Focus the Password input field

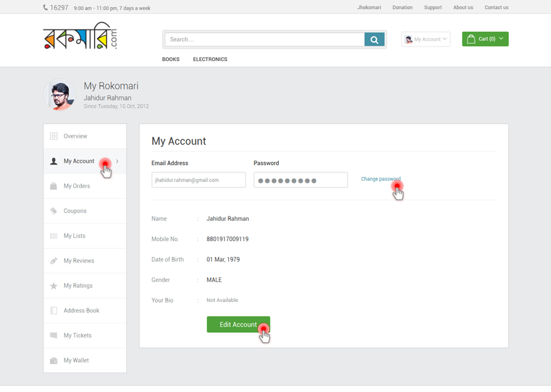click(x=300, y=180)
